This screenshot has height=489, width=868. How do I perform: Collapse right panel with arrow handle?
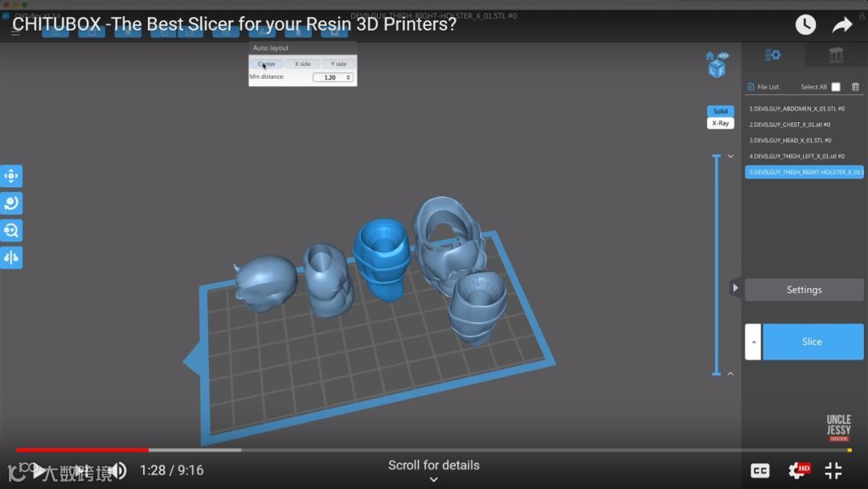735,288
